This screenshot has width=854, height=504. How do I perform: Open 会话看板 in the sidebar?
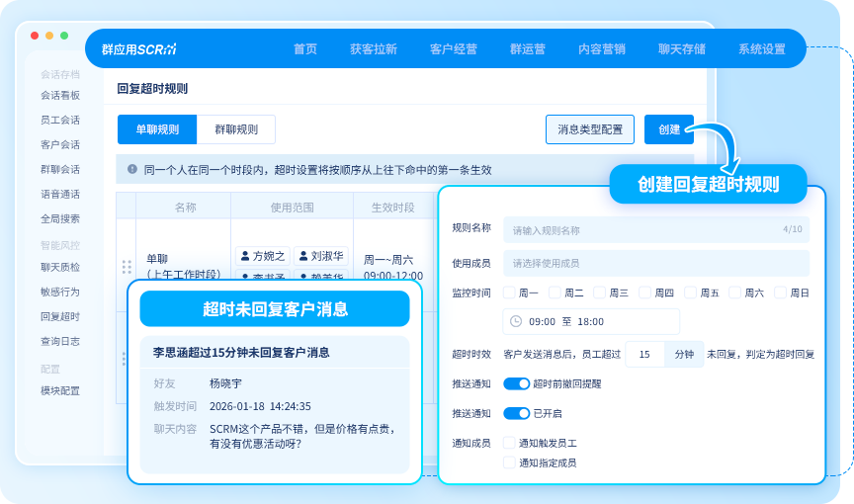pos(60,95)
